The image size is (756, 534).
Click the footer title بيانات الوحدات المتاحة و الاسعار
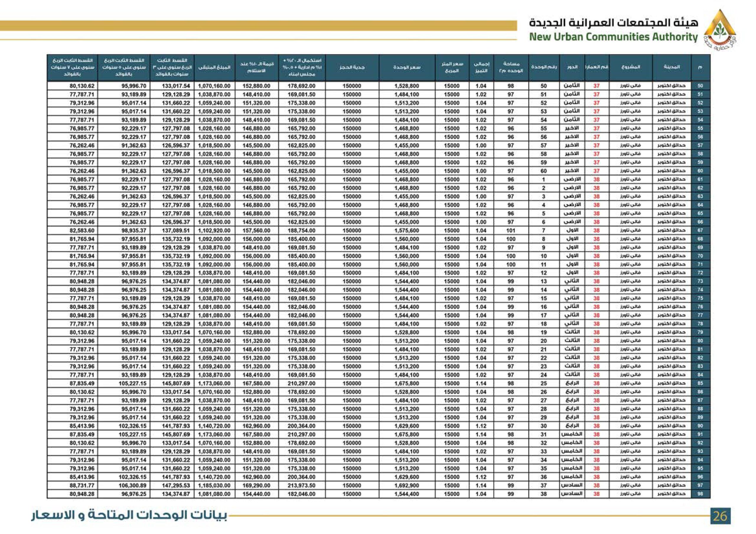tap(129, 516)
